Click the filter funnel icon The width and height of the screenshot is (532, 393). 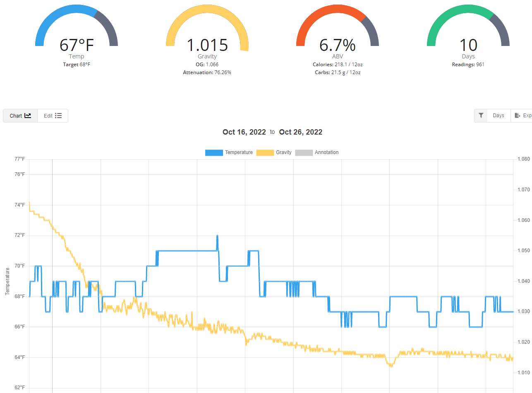(x=481, y=116)
